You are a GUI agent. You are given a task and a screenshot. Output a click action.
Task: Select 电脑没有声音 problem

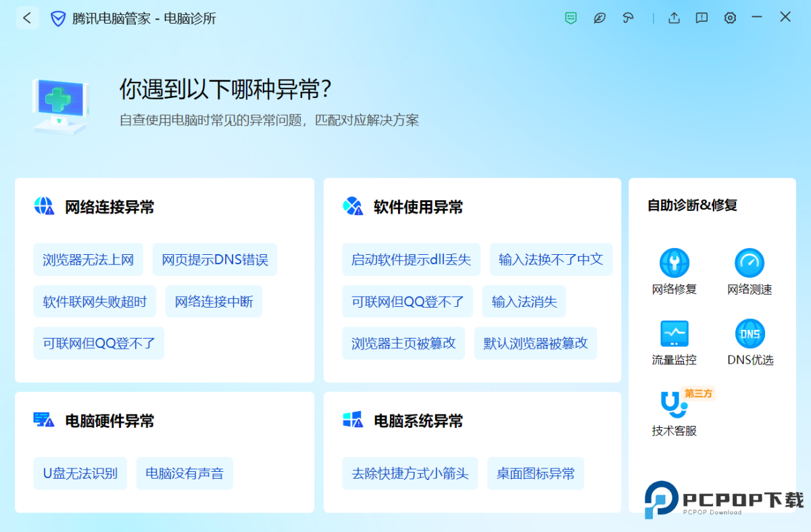185,473
